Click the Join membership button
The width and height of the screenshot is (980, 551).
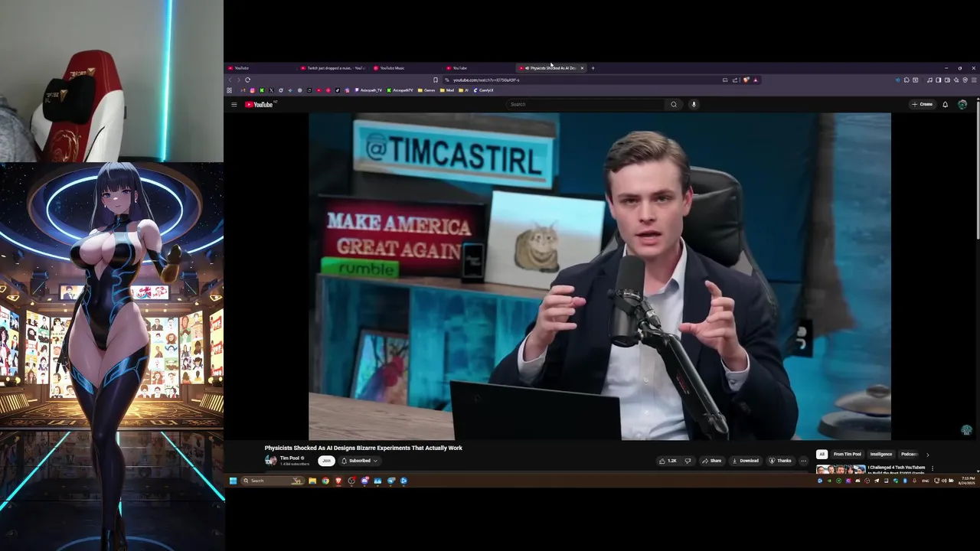pos(326,461)
